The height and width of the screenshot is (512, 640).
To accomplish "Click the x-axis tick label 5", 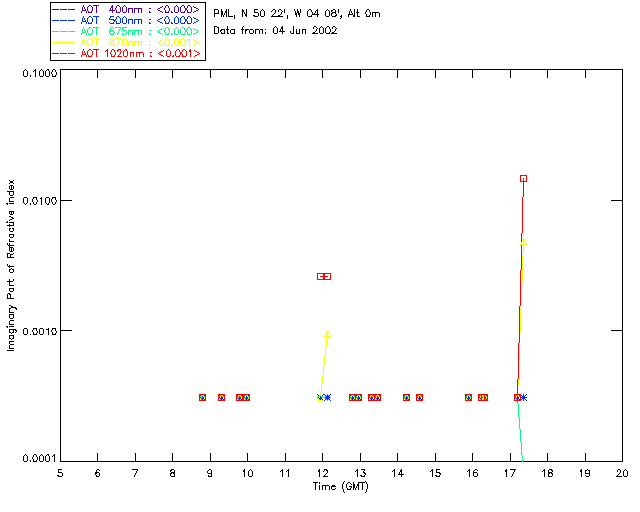I will [60, 474].
